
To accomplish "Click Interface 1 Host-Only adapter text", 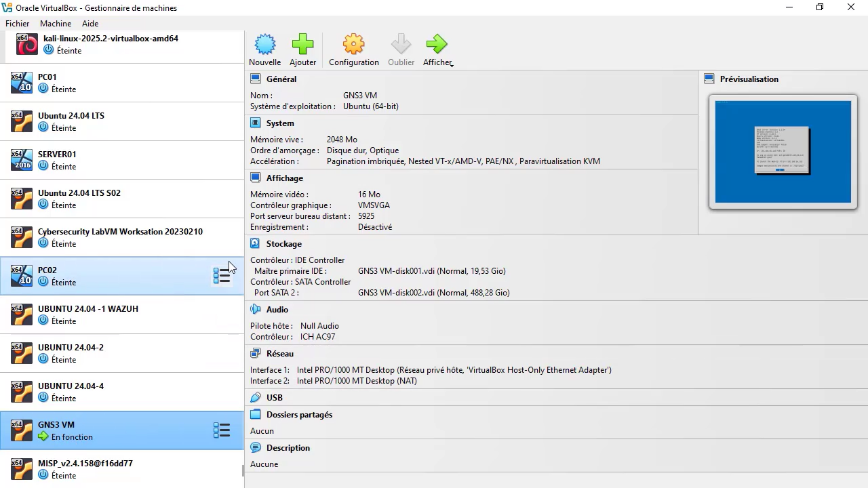I will tap(454, 370).
